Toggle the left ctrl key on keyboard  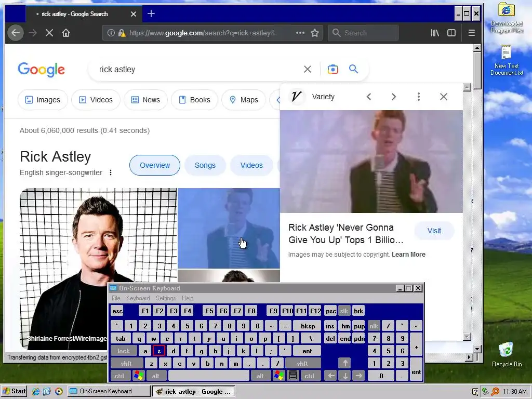tap(119, 376)
